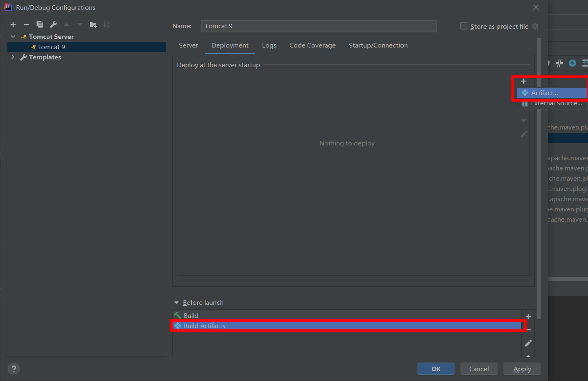
Task: Remove selected Before launch task with minus
Action: (x=529, y=330)
